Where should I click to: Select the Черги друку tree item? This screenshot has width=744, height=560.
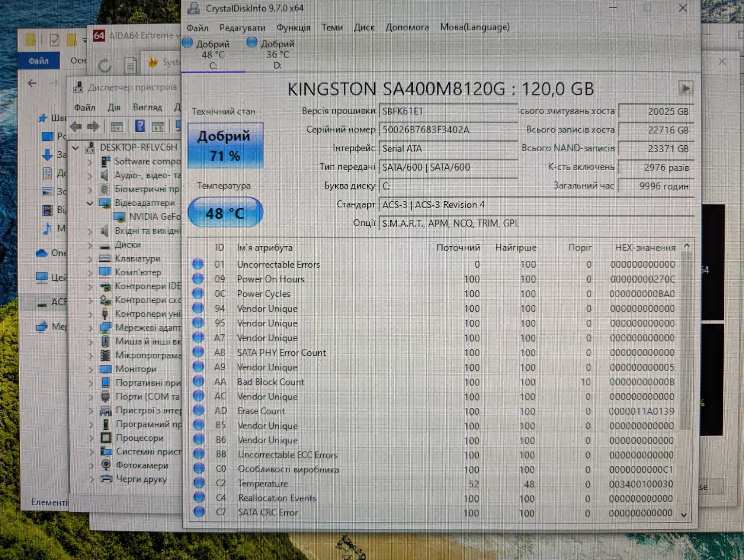[x=141, y=479]
